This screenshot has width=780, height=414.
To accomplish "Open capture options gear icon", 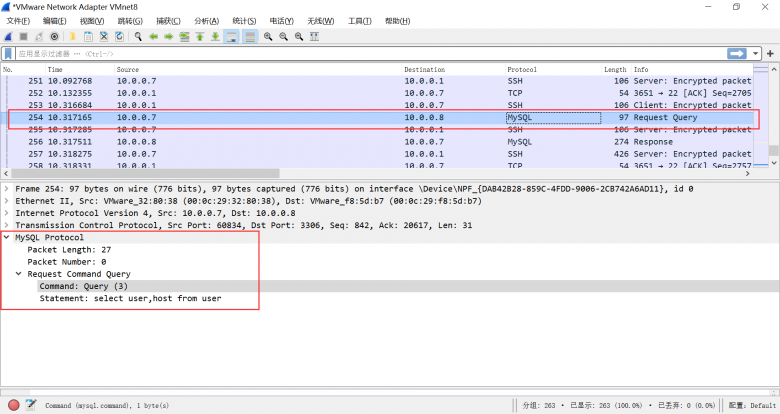I will tap(54, 36).
